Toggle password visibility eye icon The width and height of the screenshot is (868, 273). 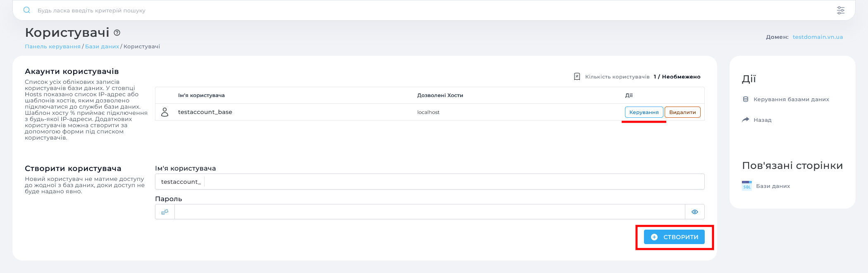coord(694,212)
